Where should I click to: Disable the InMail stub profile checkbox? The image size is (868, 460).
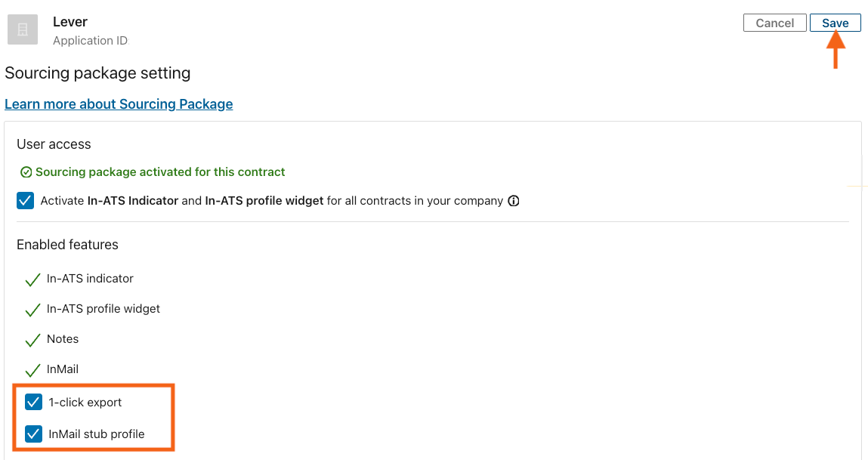(33, 434)
